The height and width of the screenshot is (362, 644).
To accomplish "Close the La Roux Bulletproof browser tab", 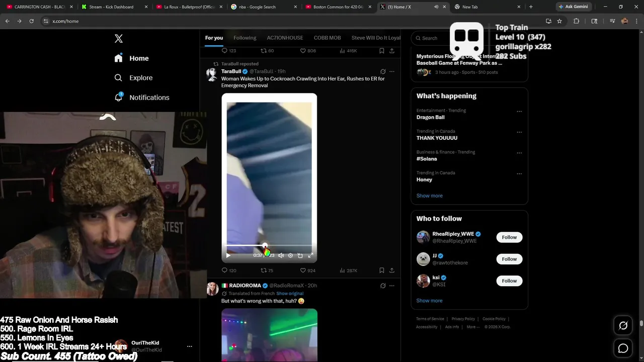I will coord(221,7).
